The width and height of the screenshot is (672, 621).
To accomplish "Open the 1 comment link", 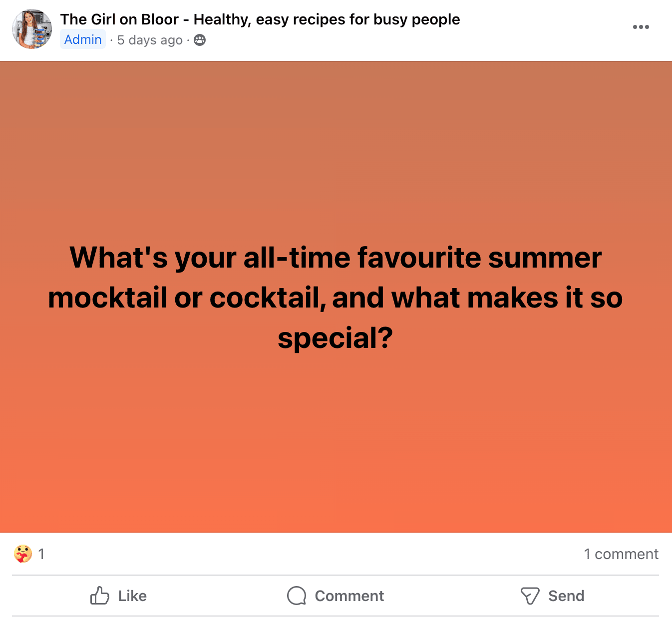I will click(x=621, y=554).
